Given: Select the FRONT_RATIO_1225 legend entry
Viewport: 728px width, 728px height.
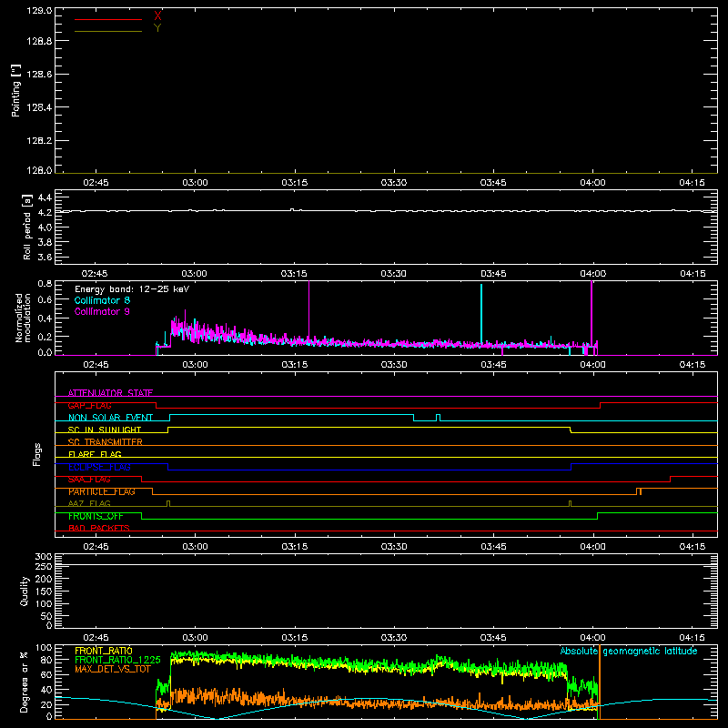Looking at the screenshot, I should pos(117,660).
